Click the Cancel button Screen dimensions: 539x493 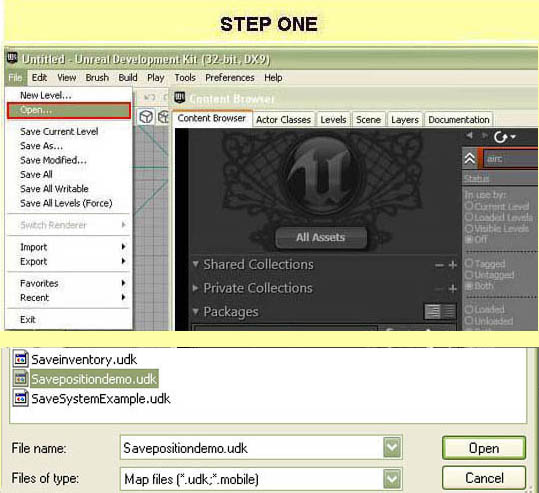(x=484, y=478)
